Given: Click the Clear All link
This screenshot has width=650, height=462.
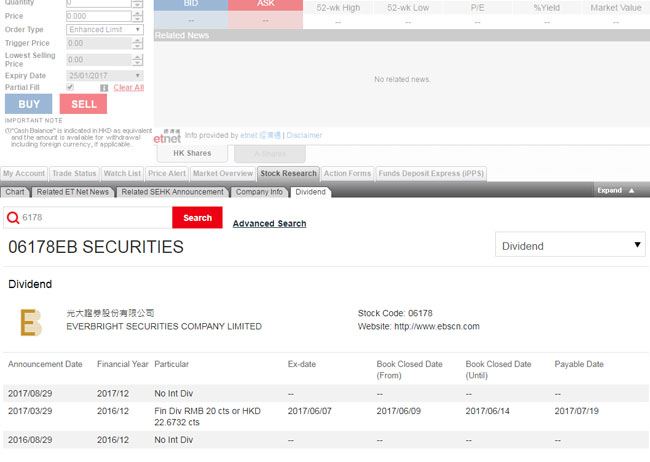Looking at the screenshot, I should click(129, 88).
